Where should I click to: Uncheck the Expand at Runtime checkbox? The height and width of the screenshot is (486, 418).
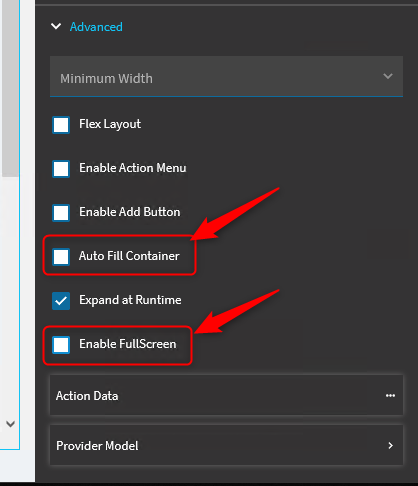tap(61, 301)
